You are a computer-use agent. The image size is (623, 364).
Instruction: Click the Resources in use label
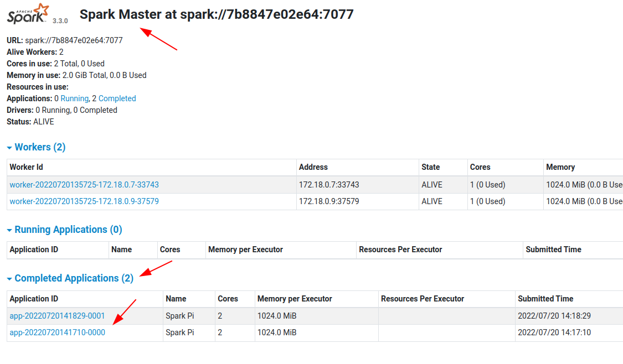point(38,87)
